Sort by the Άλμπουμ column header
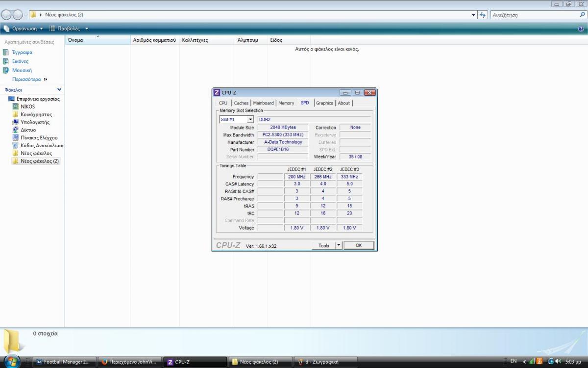 pyautogui.click(x=251, y=40)
